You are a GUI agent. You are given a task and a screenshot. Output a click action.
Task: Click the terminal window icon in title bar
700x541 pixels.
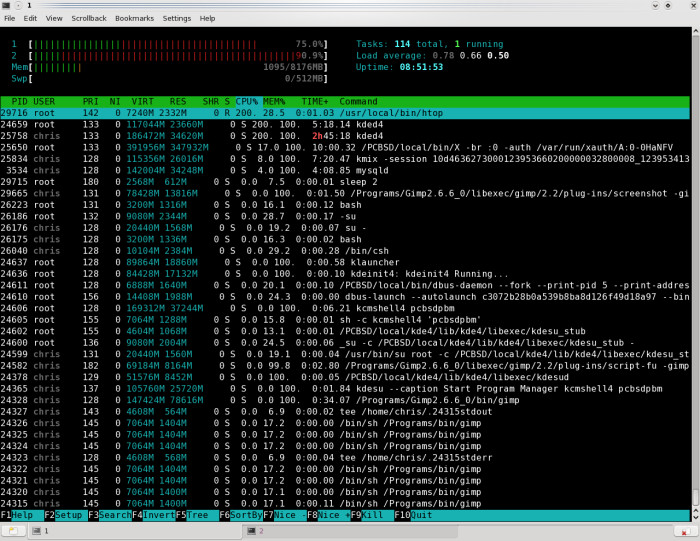pos(6,5)
